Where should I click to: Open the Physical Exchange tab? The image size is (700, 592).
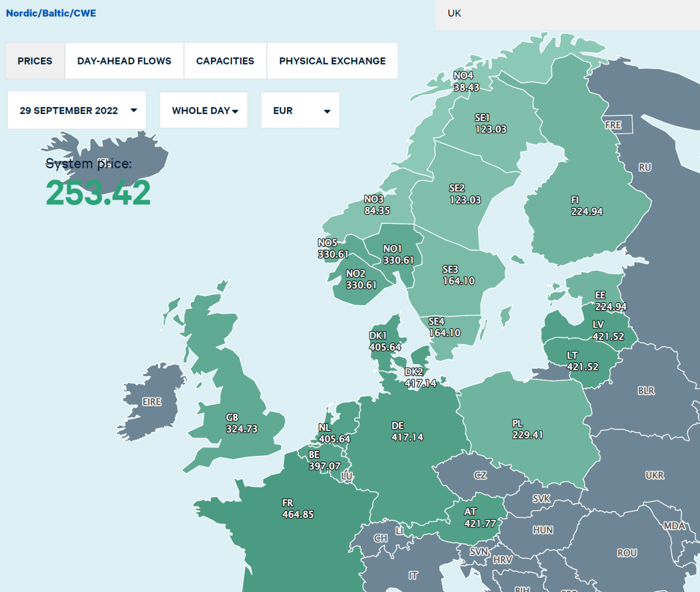[332, 61]
